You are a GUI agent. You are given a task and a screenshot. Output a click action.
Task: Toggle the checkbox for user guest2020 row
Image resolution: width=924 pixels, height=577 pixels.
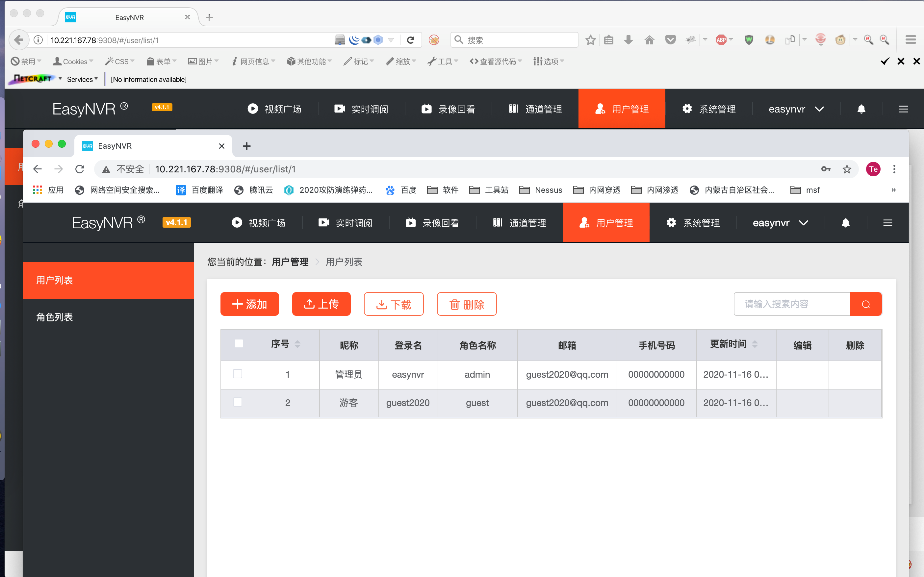tap(237, 402)
